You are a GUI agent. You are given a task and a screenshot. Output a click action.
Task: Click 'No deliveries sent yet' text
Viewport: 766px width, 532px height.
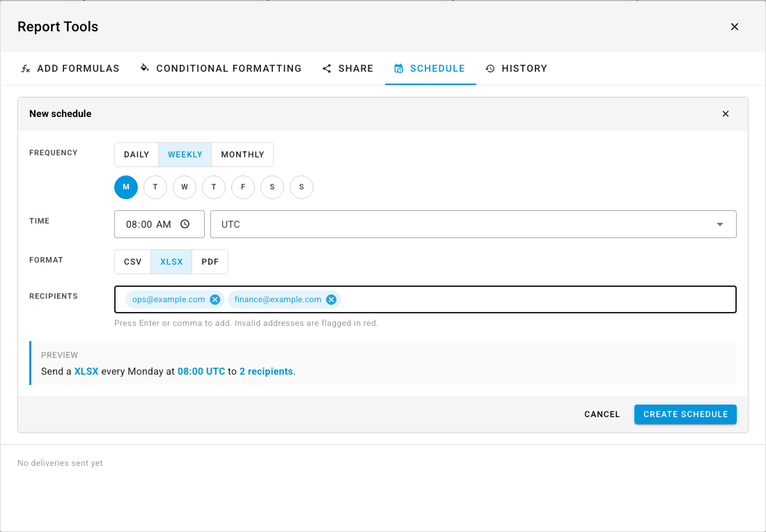tap(60, 463)
